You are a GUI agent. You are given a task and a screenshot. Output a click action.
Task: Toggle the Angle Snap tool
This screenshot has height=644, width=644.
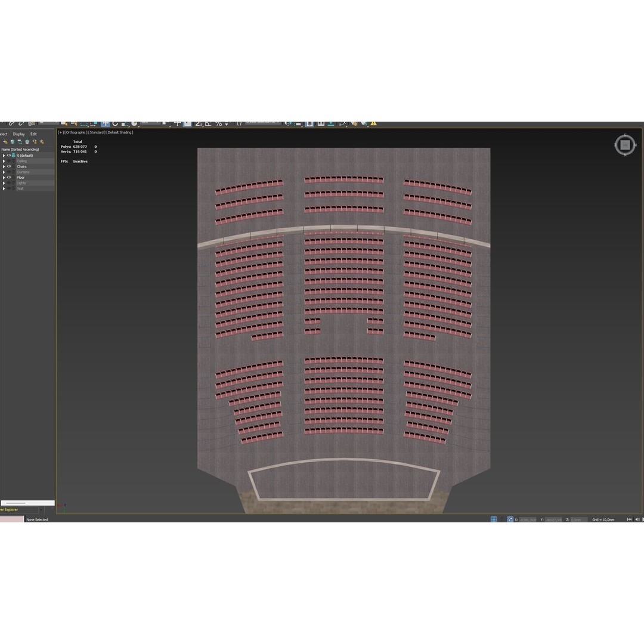(209, 123)
